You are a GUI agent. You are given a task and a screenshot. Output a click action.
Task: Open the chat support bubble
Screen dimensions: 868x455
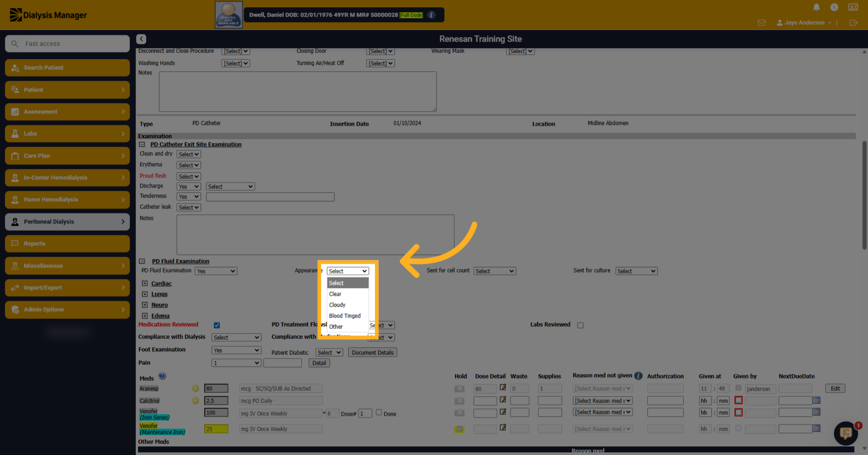pyautogui.click(x=846, y=433)
